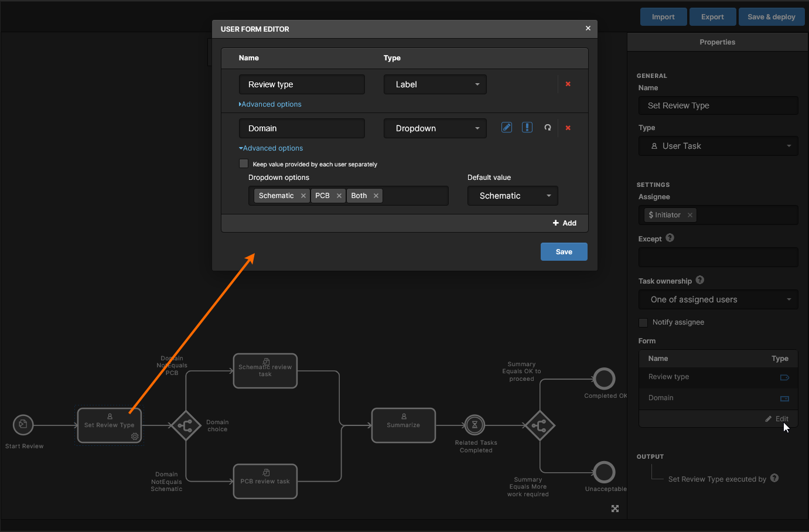The image size is (809, 532).
Task: Click the fit-to-screen icon on canvas
Action: click(x=615, y=509)
